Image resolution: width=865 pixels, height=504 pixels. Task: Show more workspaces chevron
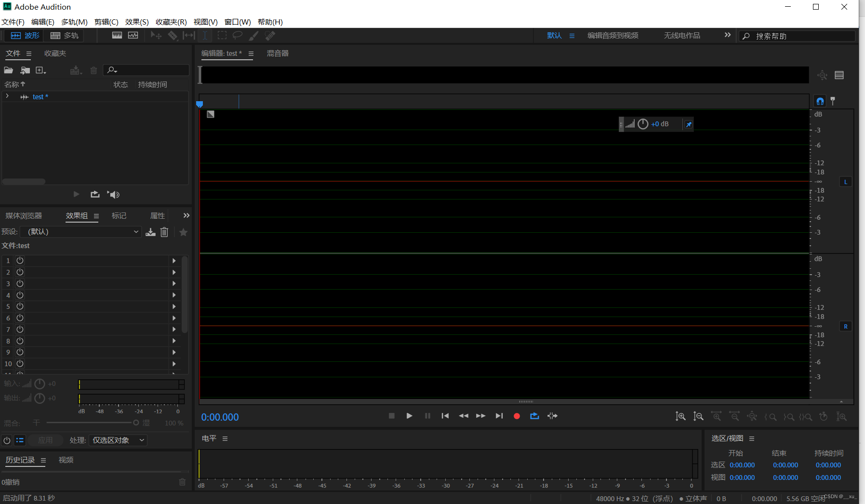pos(727,35)
